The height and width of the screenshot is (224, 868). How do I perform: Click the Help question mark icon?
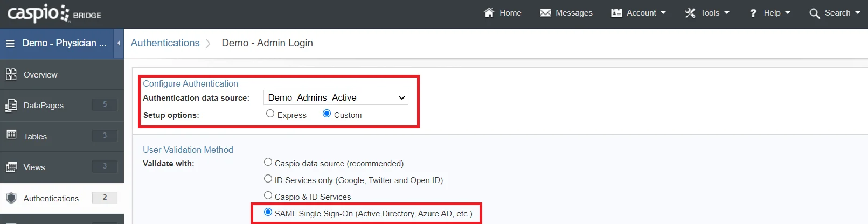pos(753,13)
